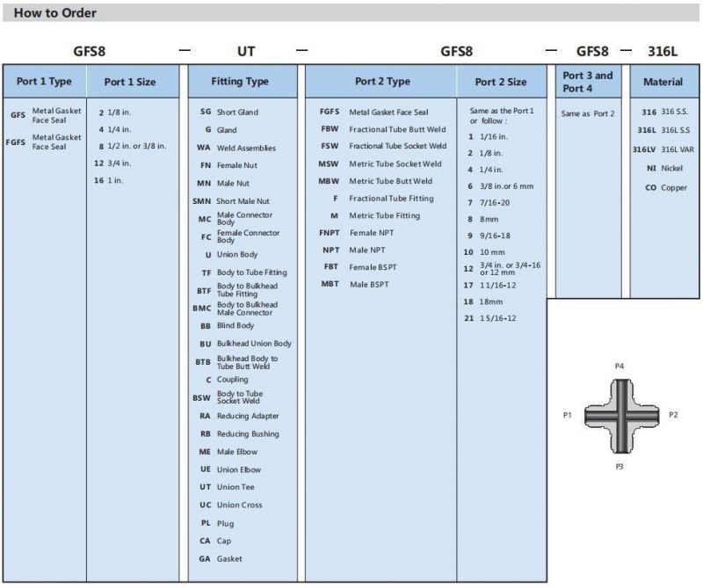The width and height of the screenshot is (703, 588).
Task: Select the 316L example code text
Action: point(663,51)
